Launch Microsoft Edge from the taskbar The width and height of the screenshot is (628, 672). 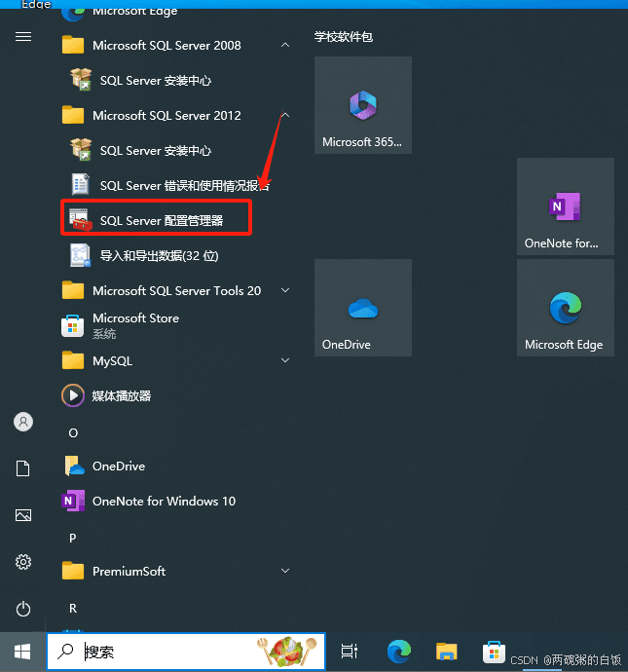pos(399,652)
